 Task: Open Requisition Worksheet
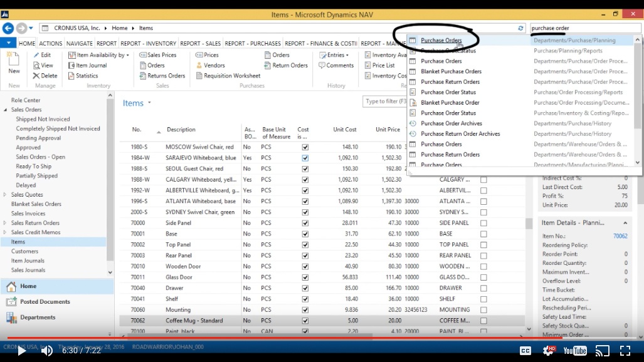[x=228, y=76]
